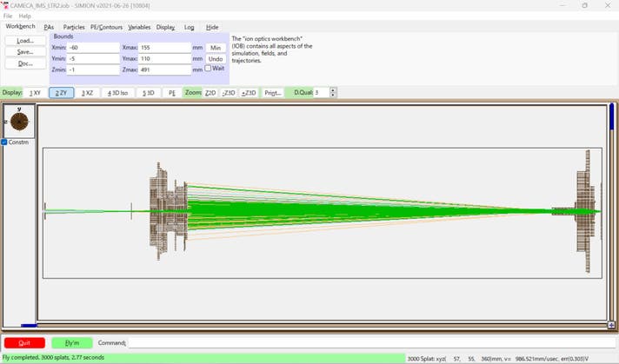Adjust the D.Qual spinner arrows
Screen dimensions: 619x364
334,92
